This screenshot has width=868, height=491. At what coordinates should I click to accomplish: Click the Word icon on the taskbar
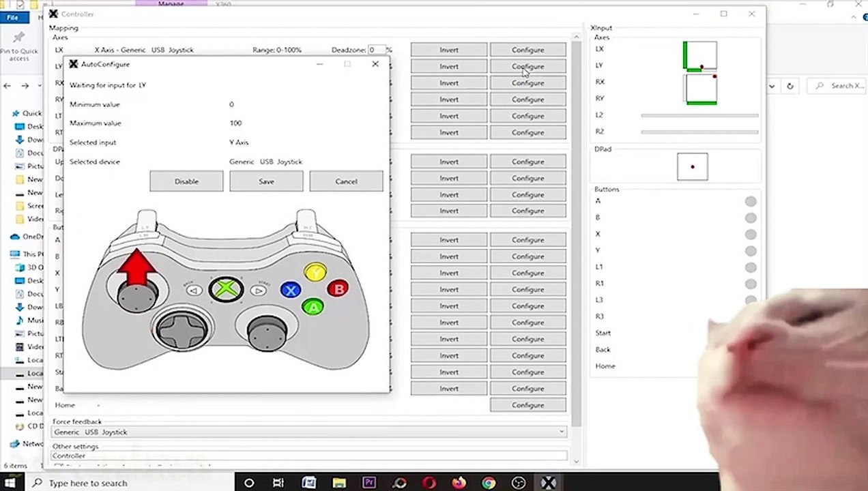[x=309, y=483]
